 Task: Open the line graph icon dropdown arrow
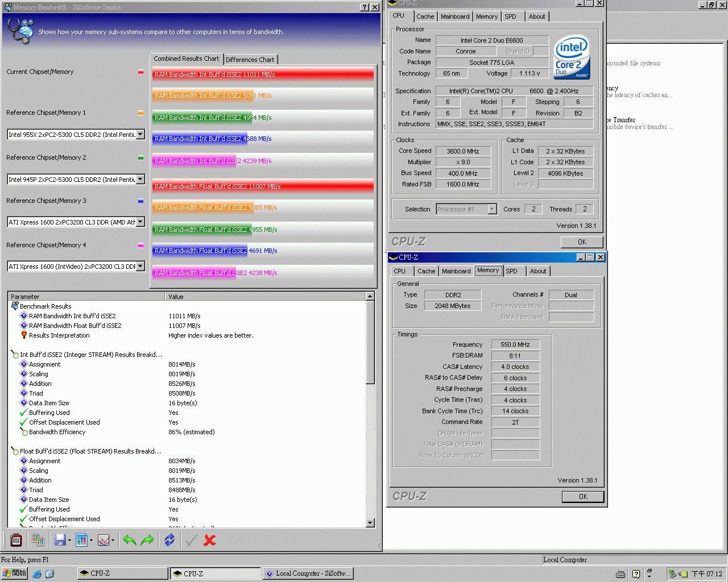coord(113,541)
